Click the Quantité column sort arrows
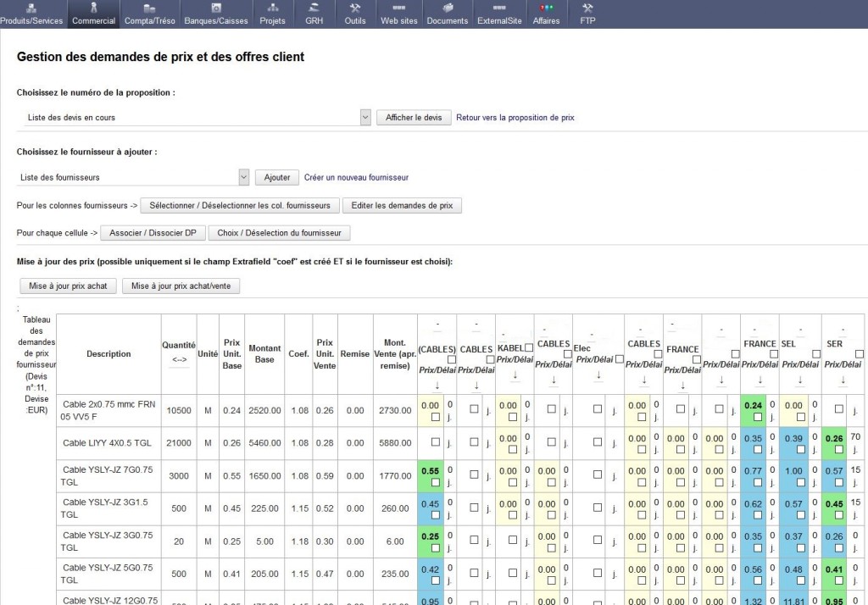Screen dimensions: 868x605 (179, 359)
